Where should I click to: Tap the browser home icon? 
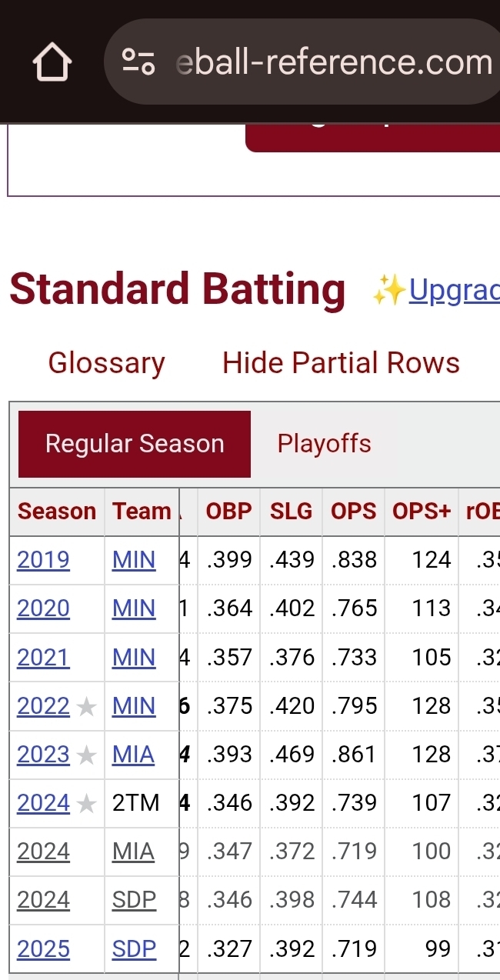point(52,62)
